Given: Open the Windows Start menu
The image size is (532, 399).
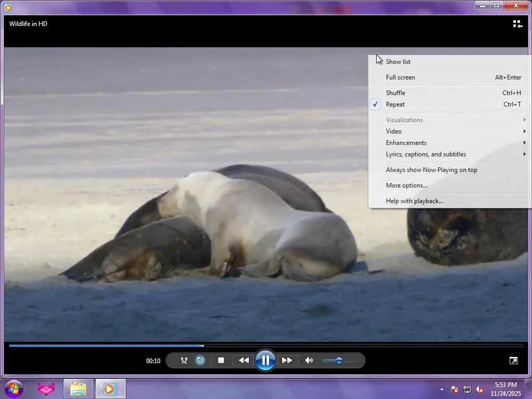Looking at the screenshot, I should point(14,389).
